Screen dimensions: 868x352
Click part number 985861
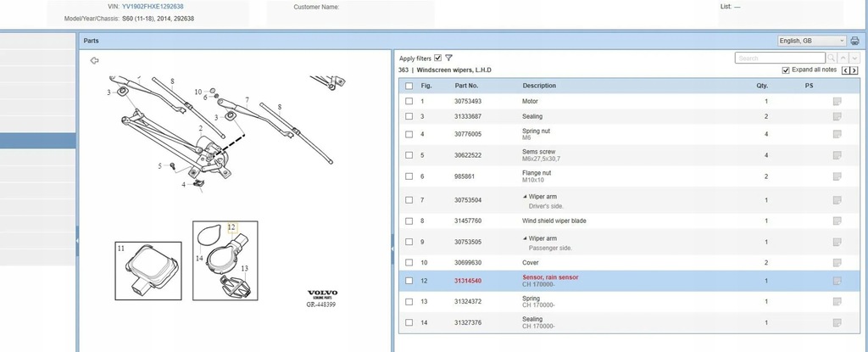(465, 176)
